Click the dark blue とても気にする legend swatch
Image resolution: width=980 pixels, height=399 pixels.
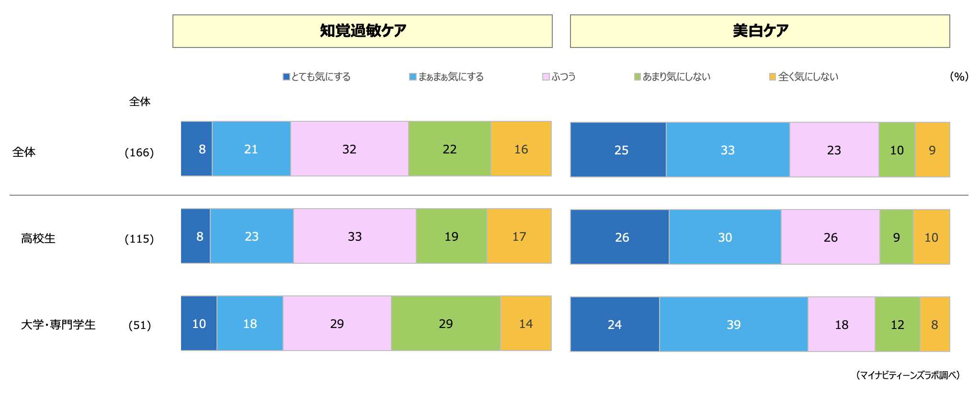[x=286, y=77]
